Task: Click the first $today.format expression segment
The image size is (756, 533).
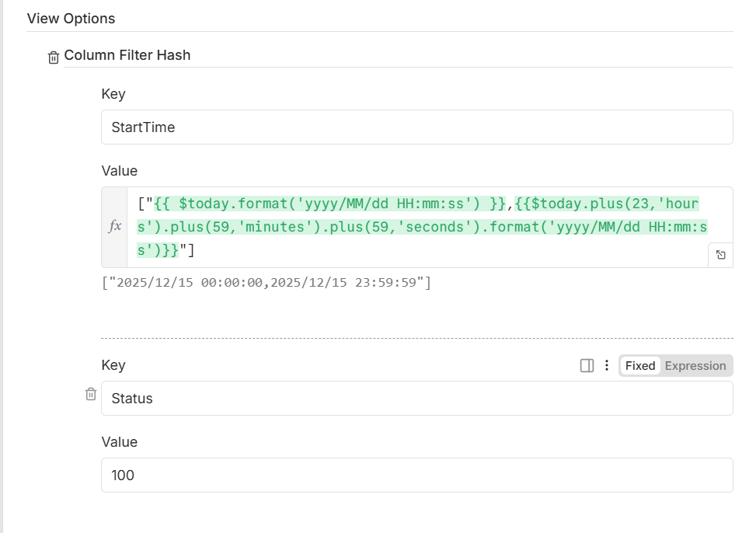Action: point(329,204)
